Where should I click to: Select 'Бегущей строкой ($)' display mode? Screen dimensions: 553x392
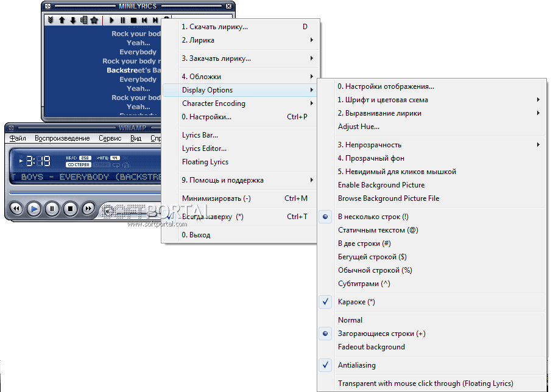click(x=432, y=257)
